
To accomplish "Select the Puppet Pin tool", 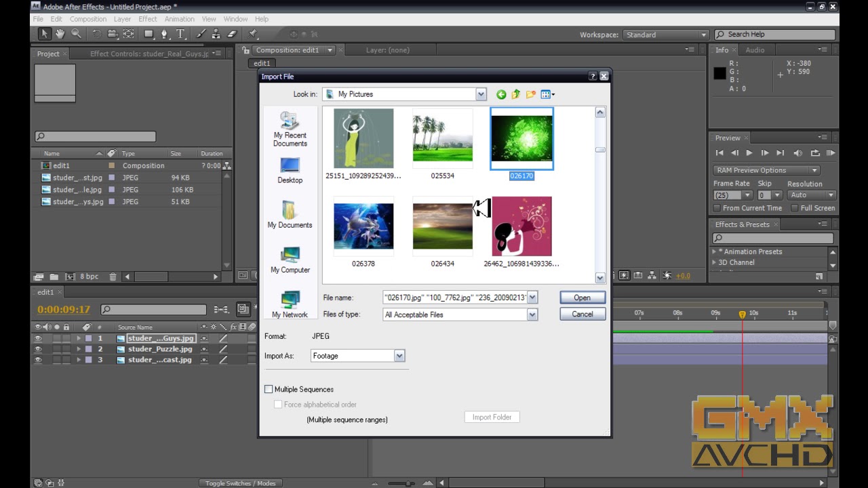I will [x=253, y=34].
